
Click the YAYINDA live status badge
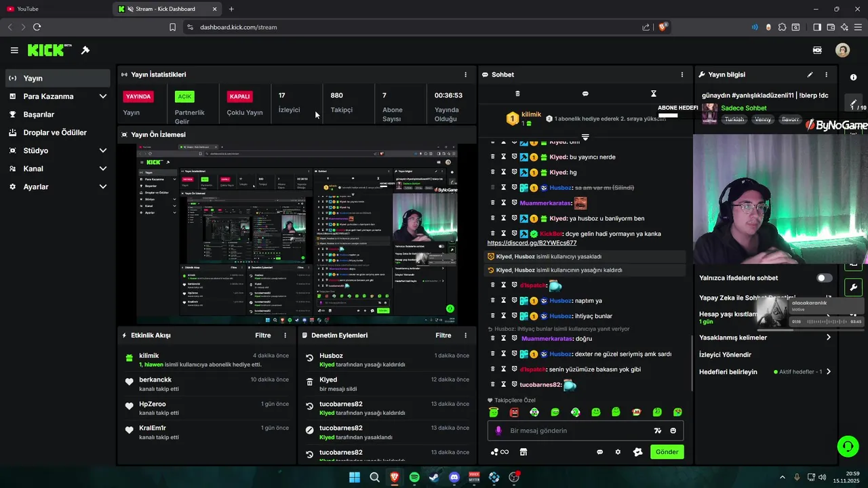click(x=138, y=96)
